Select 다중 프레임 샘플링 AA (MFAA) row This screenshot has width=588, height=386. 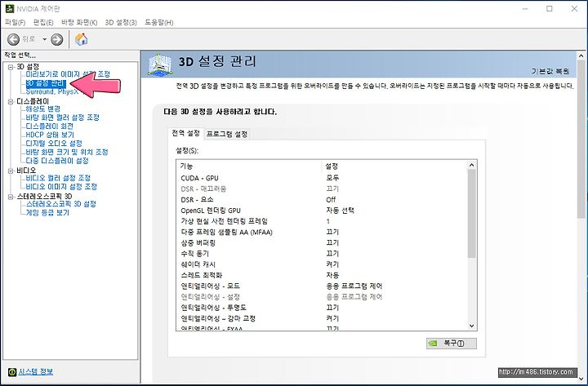point(322,232)
